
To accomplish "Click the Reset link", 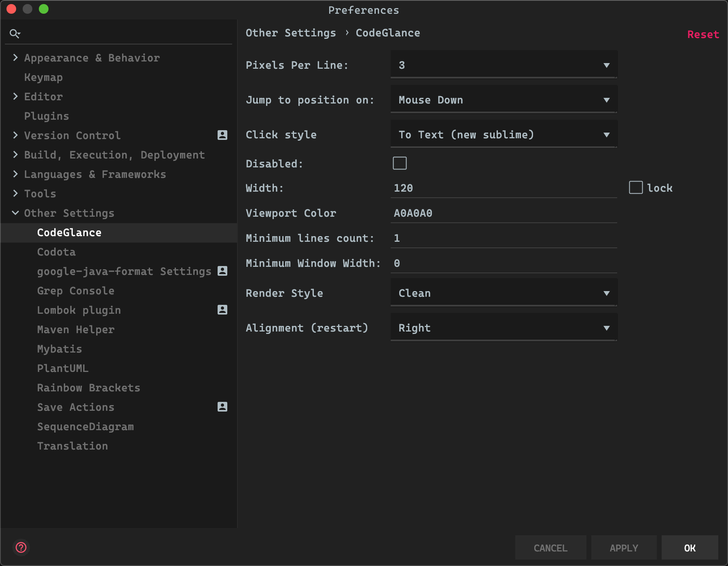I will (x=703, y=34).
